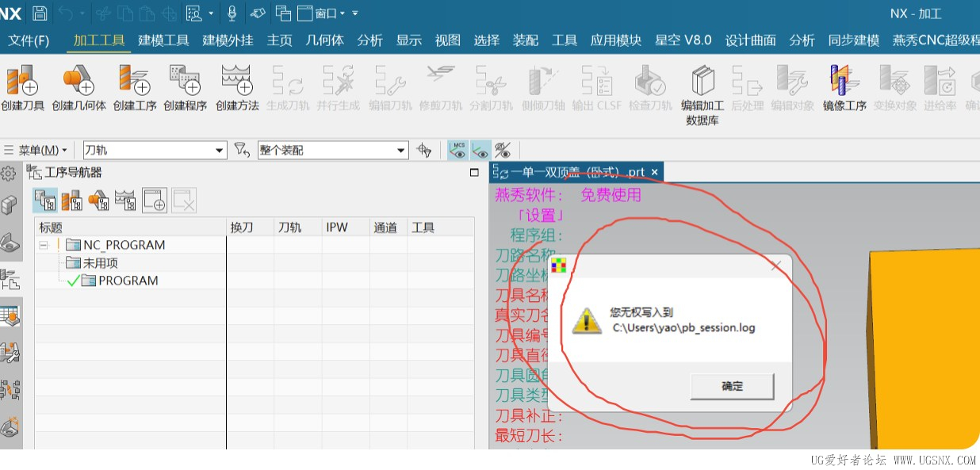
Task: Open the 文件(F) menu
Action: tap(29, 40)
